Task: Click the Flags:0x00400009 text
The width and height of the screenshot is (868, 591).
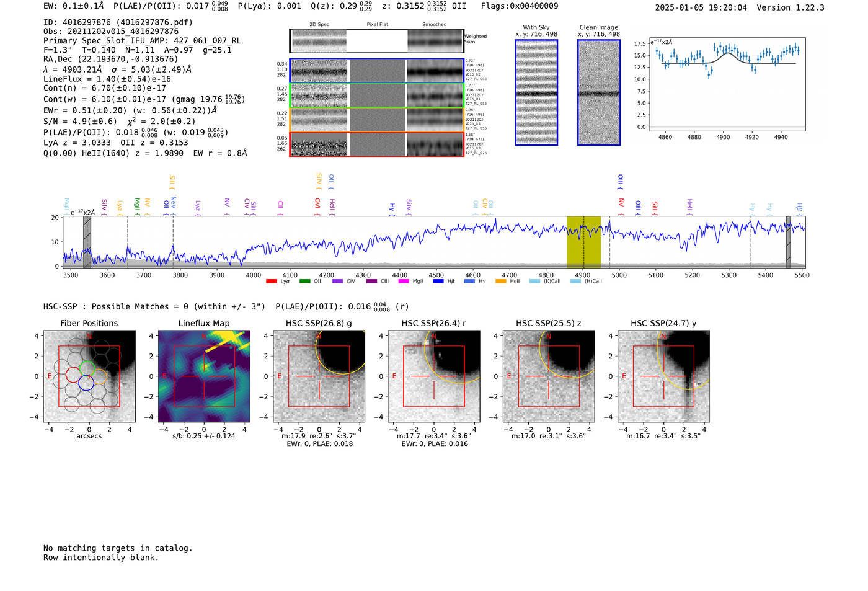Action: pos(520,6)
